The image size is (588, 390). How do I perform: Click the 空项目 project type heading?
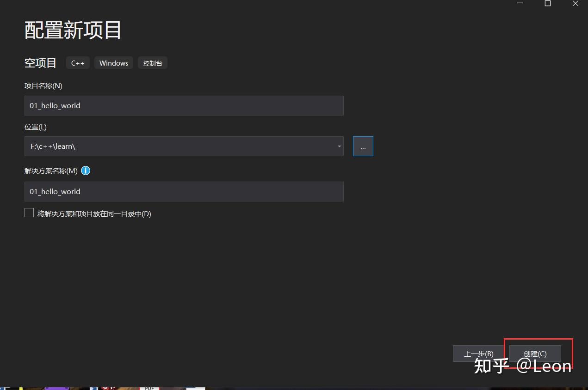[x=40, y=63]
